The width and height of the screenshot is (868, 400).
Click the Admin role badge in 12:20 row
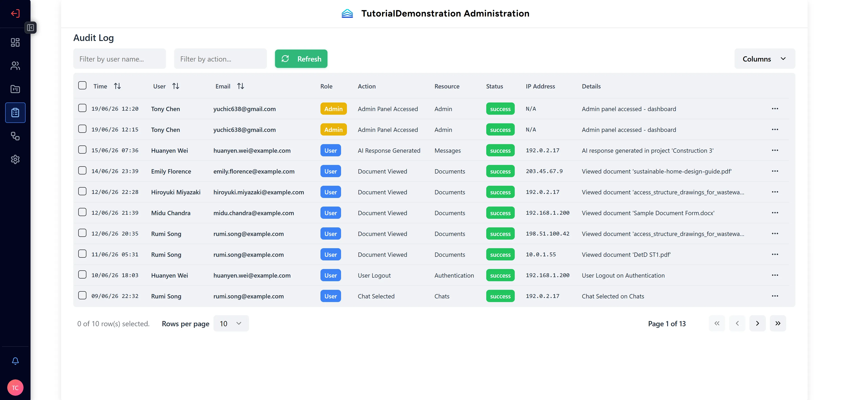pyautogui.click(x=333, y=109)
